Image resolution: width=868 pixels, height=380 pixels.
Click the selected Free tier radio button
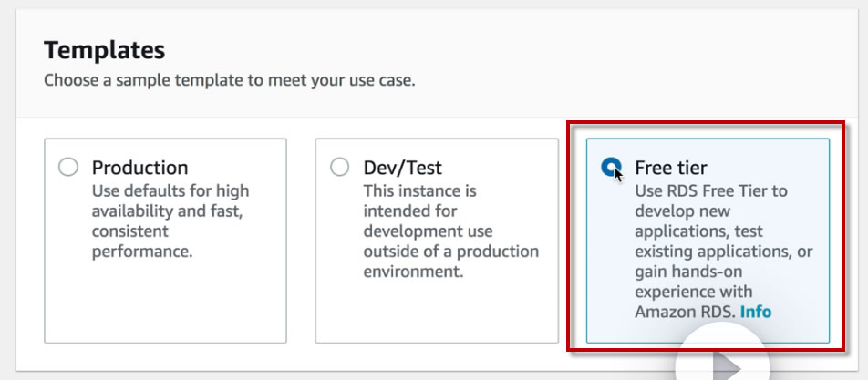point(611,168)
